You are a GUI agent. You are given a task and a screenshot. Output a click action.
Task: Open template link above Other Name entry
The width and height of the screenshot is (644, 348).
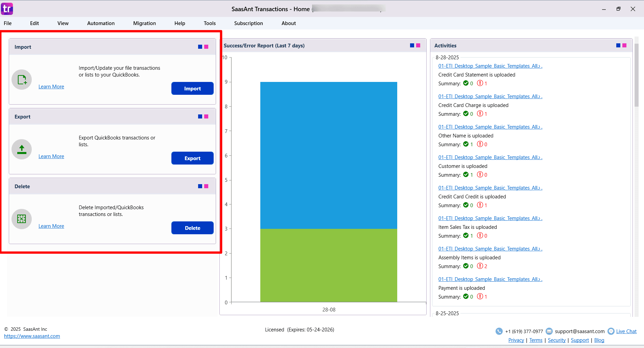pyautogui.click(x=490, y=127)
